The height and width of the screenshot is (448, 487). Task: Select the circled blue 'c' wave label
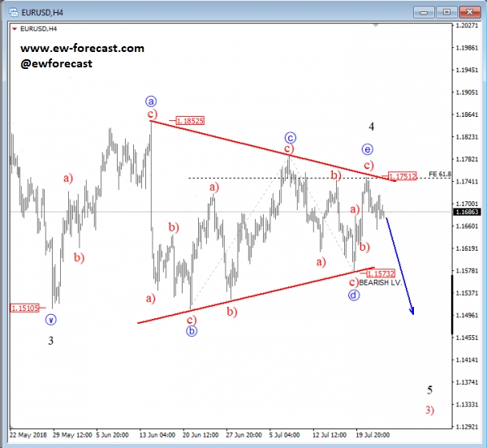[x=291, y=137]
